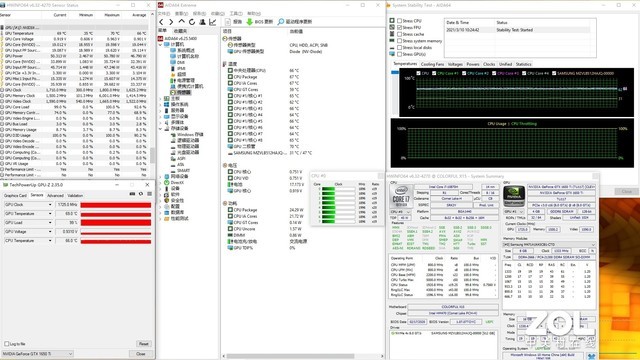This screenshot has height=360, width=640.
Task: Refresh the AIDA64 sensor page
Action: click(192, 22)
